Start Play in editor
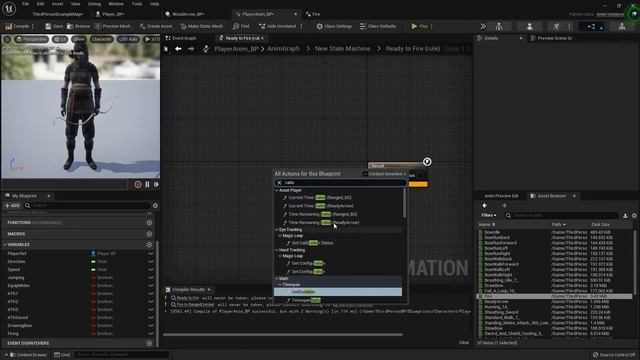The height and width of the screenshot is (360, 640). pyautogui.click(x=419, y=26)
